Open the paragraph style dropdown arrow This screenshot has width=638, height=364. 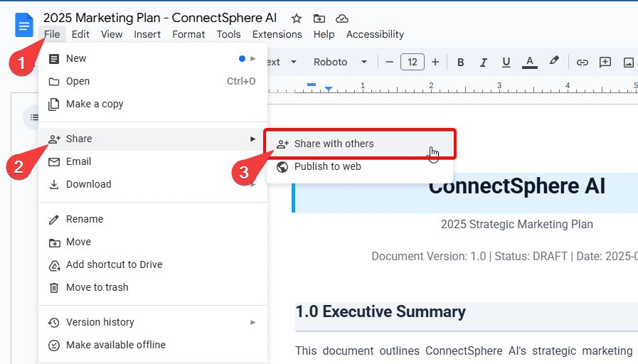[x=293, y=63]
